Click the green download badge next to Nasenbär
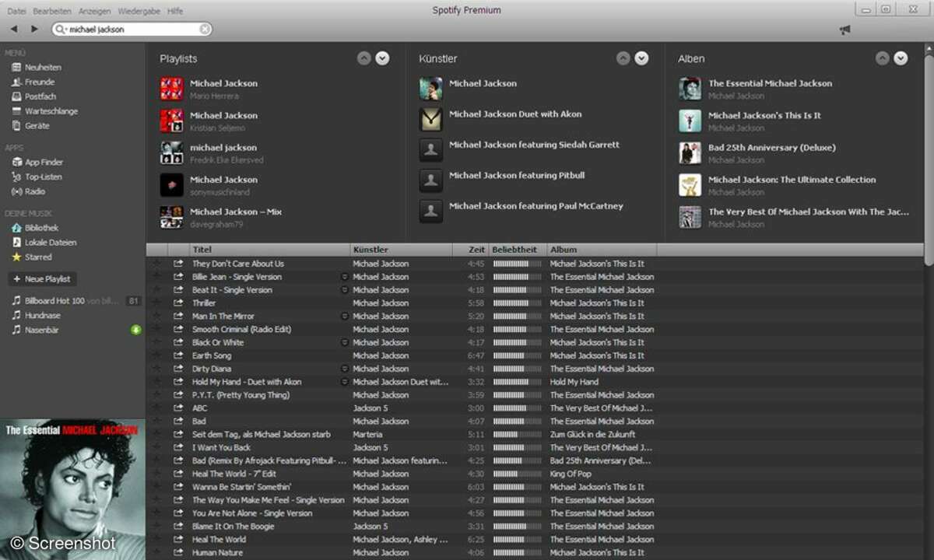This screenshot has height=560, width=934. point(135,330)
